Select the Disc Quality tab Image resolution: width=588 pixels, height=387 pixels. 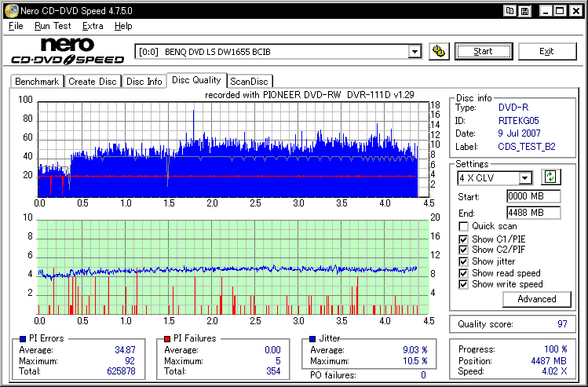point(196,80)
